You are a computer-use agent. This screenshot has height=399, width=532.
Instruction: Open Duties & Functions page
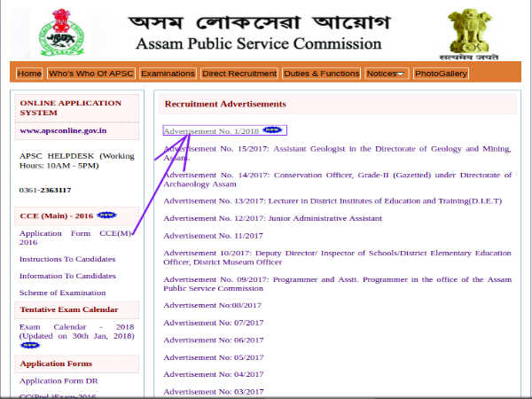tap(321, 74)
